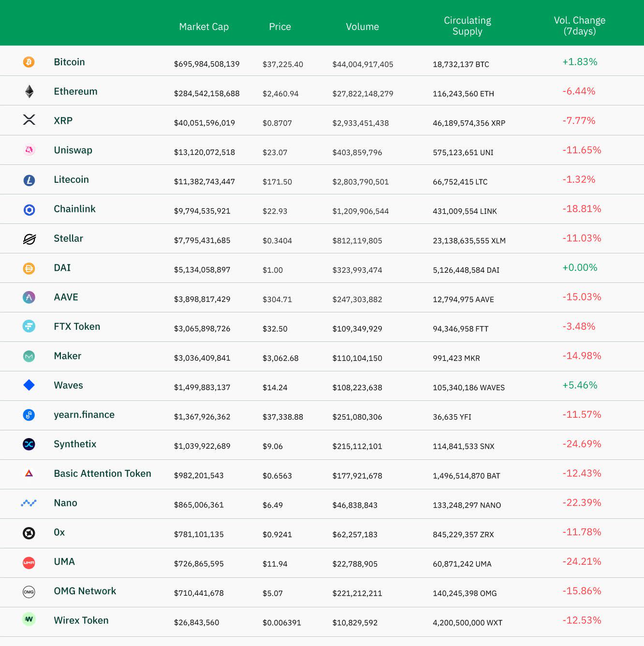Click Waves change value +5.46%
644x646 pixels.
pos(580,385)
